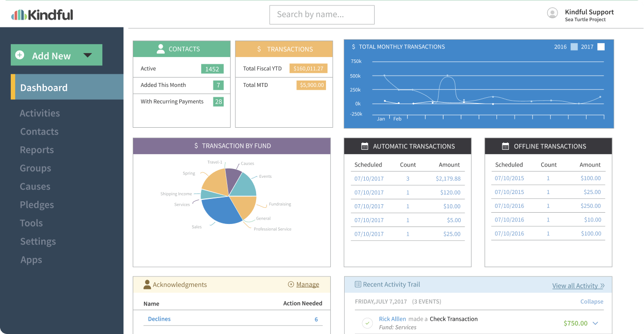Collapse the Friday July 7 events
Screen dimensions: 644x334
coord(591,302)
